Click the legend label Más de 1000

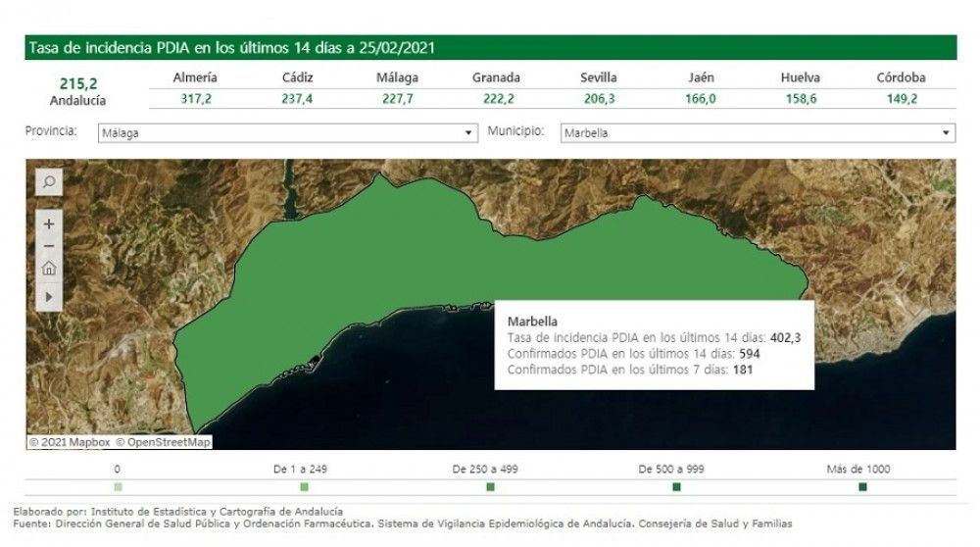(858, 469)
